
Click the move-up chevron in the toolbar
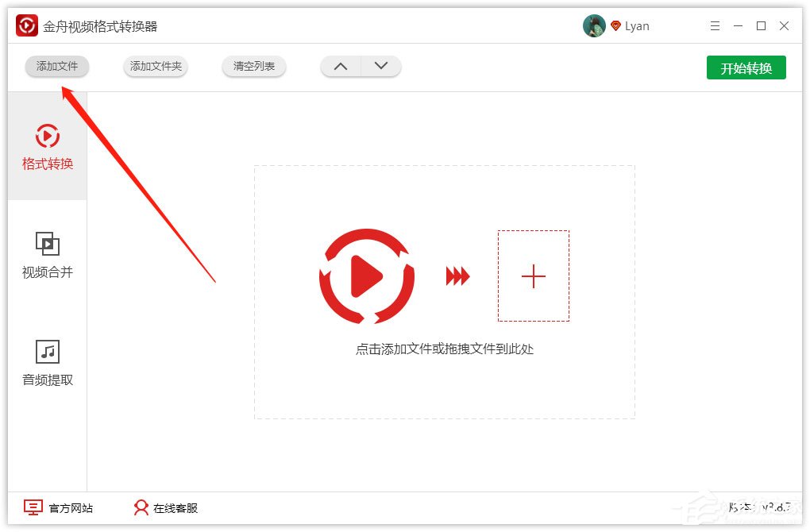click(340, 67)
